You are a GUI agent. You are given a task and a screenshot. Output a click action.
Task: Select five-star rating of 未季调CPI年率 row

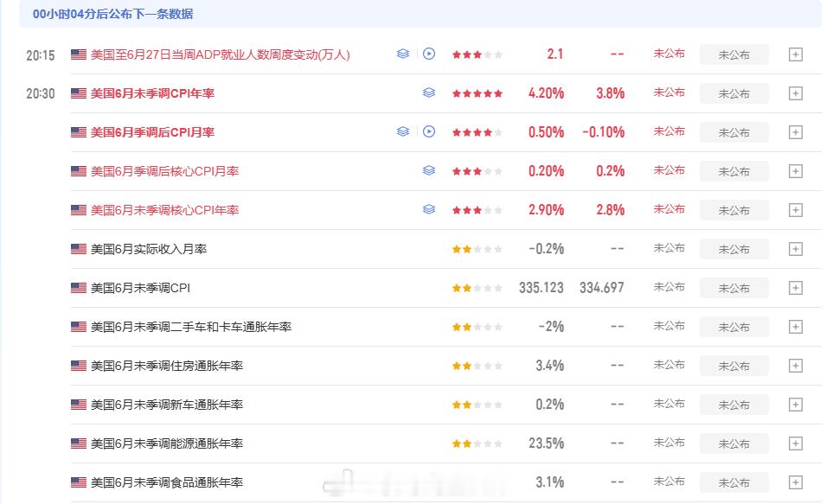(477, 93)
